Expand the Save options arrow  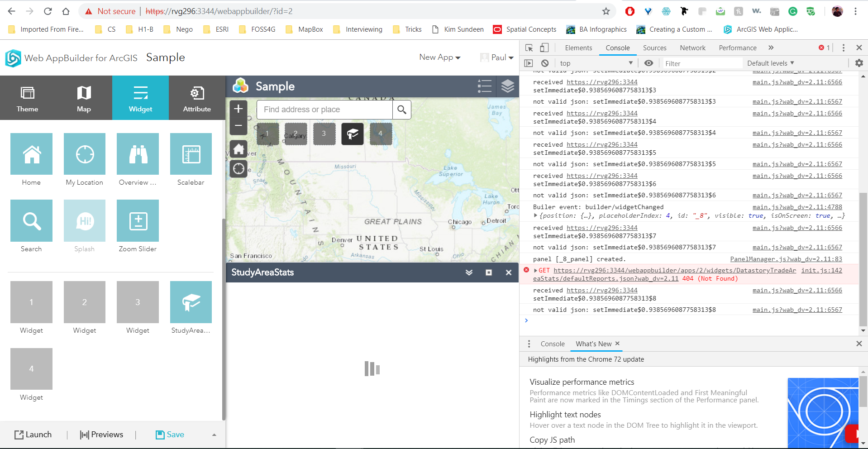pyautogui.click(x=214, y=435)
